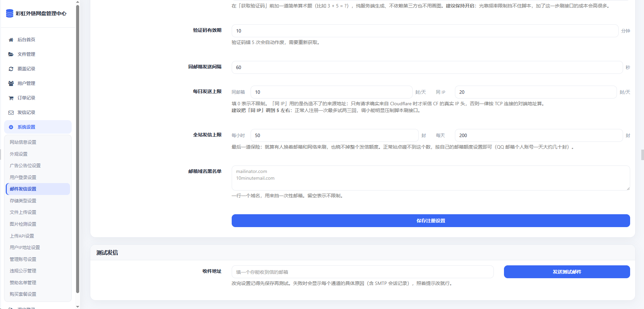Click the sidebar scroll-up arrow
The width and height of the screenshot is (644, 309).
pos(77,2)
